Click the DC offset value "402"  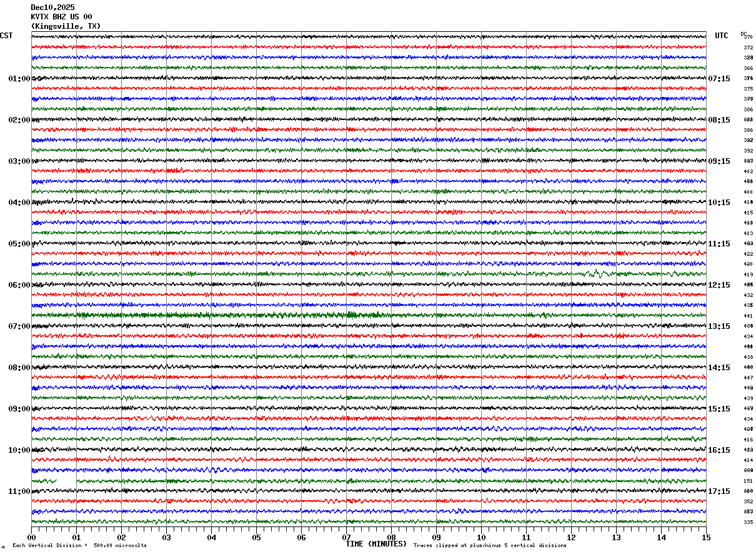coord(748,171)
